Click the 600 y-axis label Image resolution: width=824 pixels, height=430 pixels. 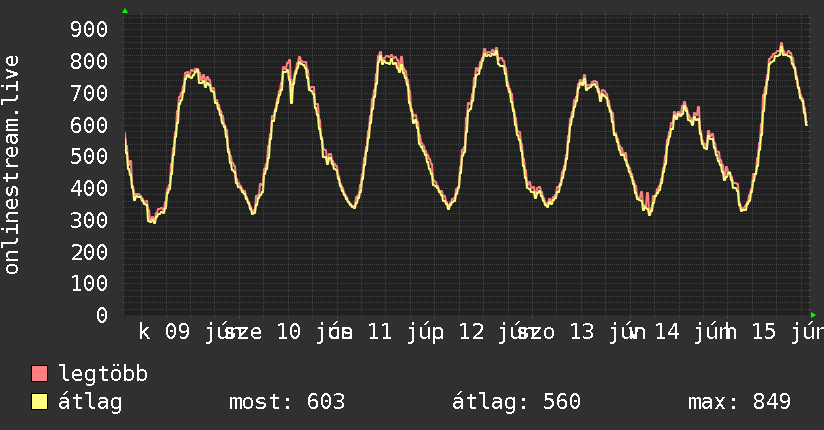click(89, 125)
